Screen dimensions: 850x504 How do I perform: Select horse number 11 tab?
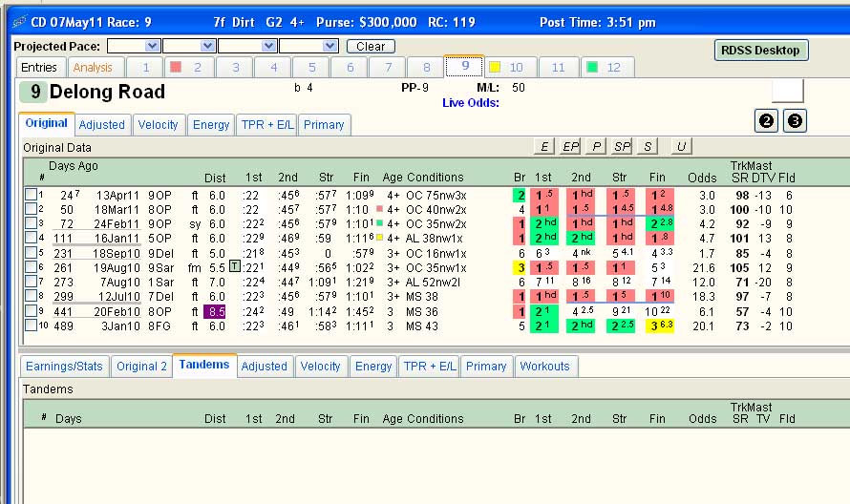point(558,67)
